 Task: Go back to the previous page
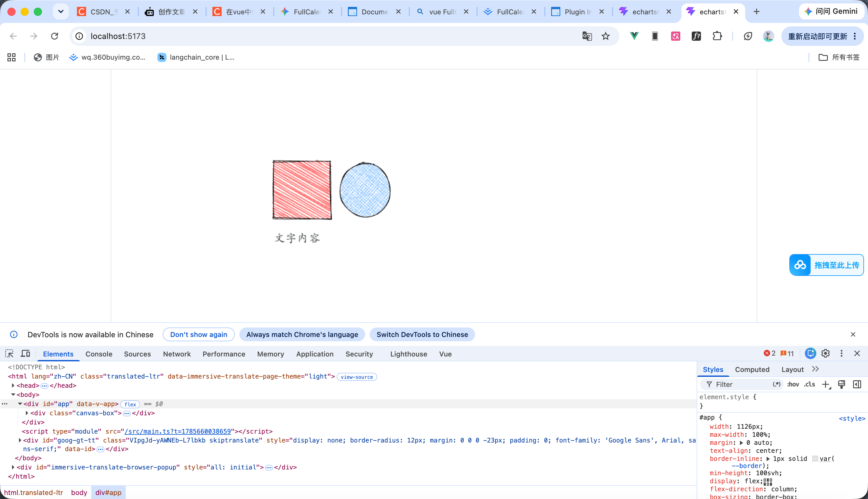pos(13,36)
